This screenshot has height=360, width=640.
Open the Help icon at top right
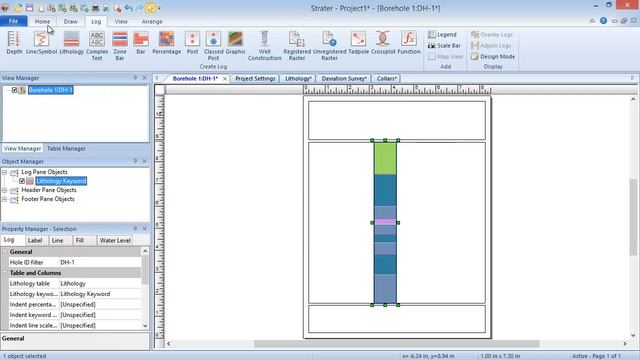click(x=603, y=21)
